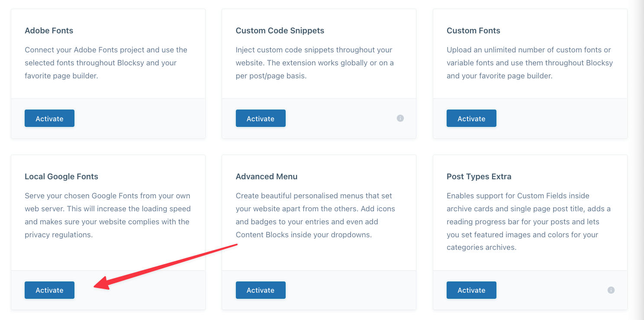Activate the Local Google Fonts extension

(x=49, y=290)
